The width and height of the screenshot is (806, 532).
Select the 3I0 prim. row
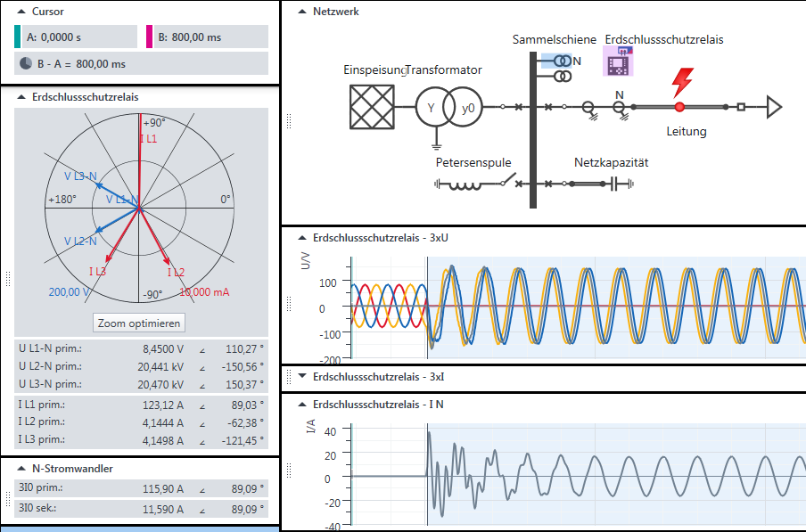coord(142,488)
